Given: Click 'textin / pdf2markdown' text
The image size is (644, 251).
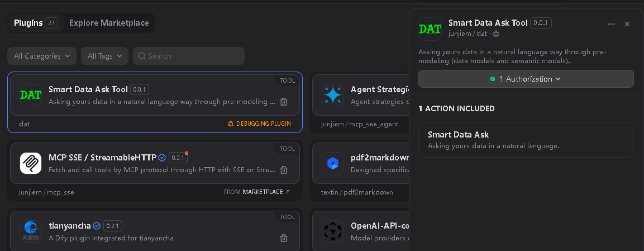Looking at the screenshot, I should tap(357, 192).
